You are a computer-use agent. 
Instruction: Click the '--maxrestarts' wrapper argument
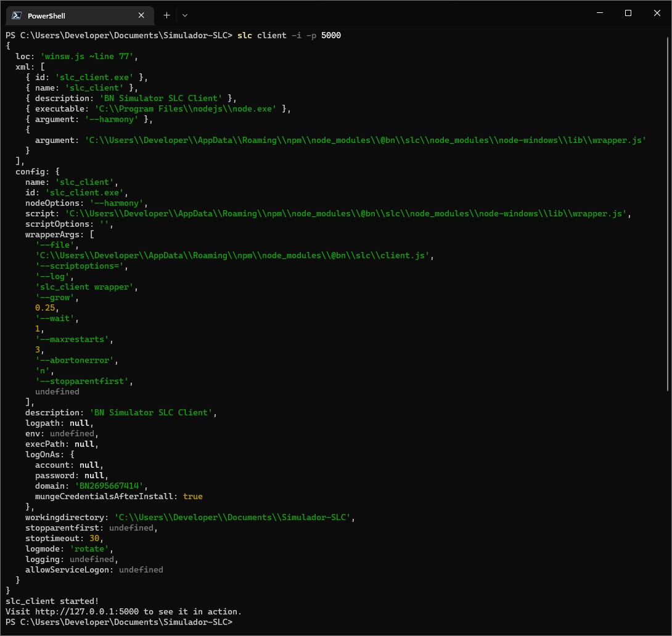point(73,339)
